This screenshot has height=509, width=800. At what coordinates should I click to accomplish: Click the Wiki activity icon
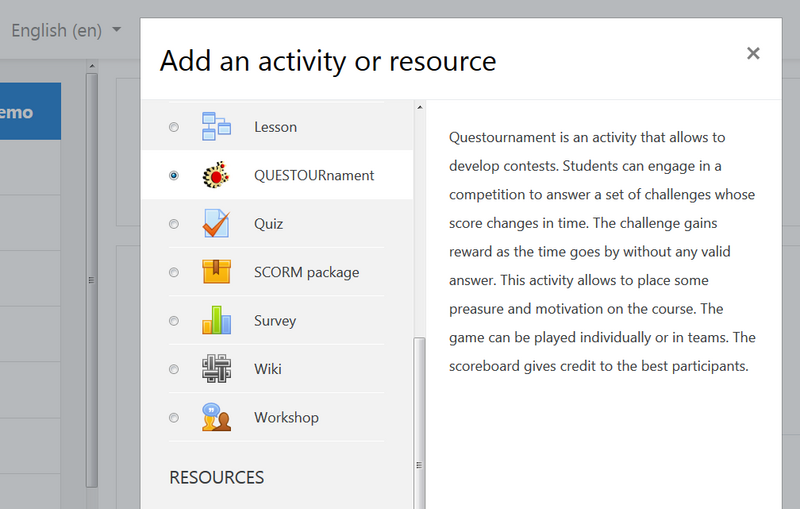[216, 369]
